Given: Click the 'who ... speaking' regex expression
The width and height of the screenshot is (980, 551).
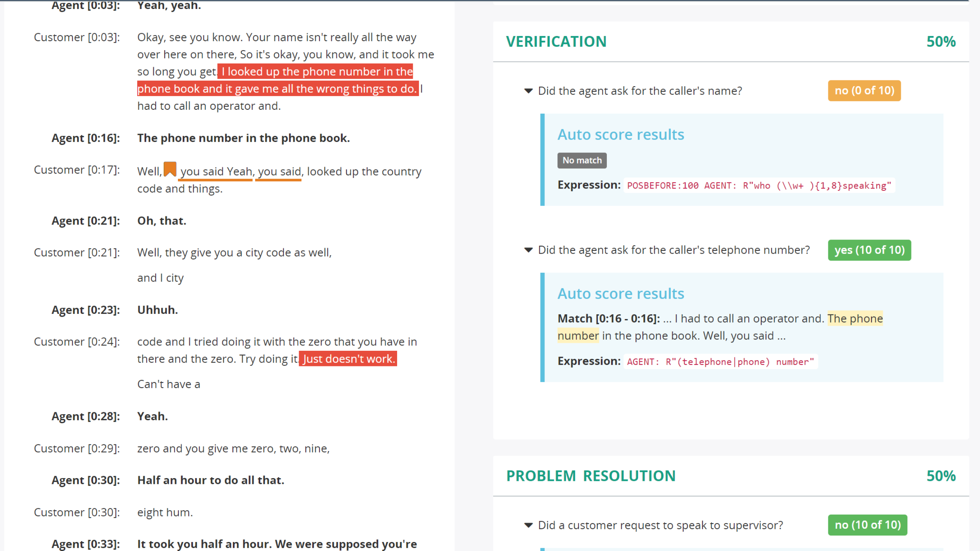Looking at the screenshot, I should (759, 186).
